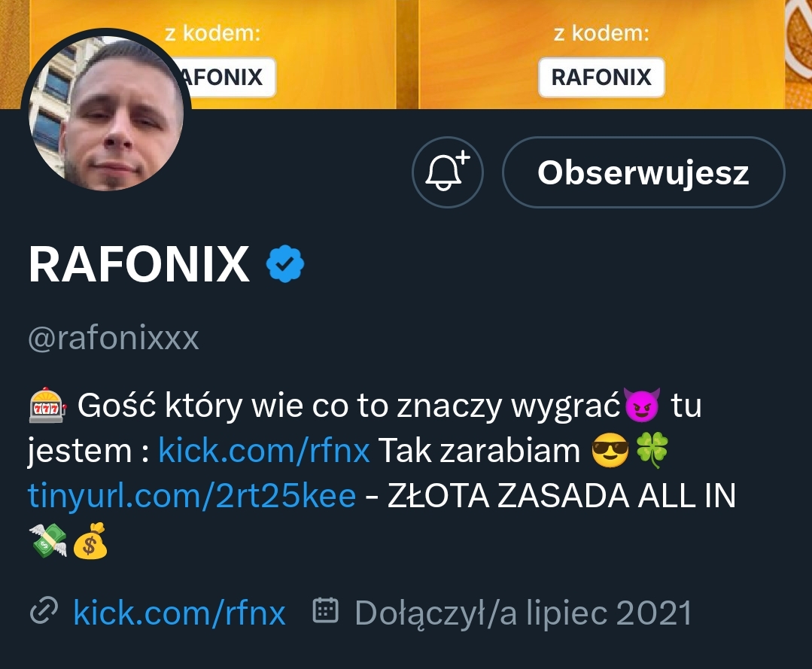
Task: Click the purple devil emoji
Action: (x=642, y=407)
